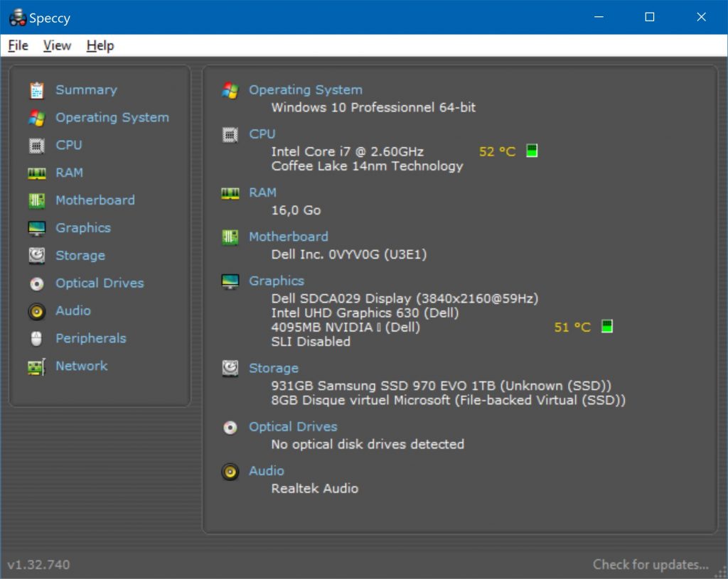Click the Intel Core i7 @ 2.60GHz text
The width and height of the screenshot is (728, 579).
click(x=347, y=152)
